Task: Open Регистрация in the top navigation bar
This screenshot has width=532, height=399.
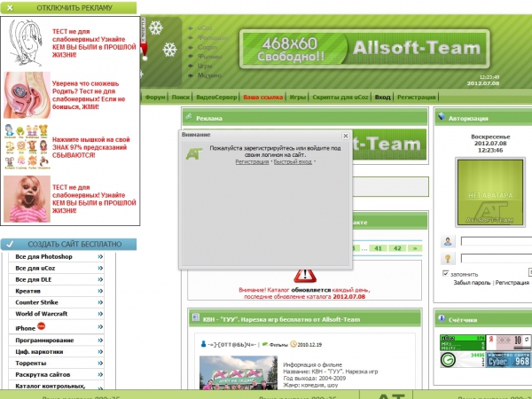Action: (x=417, y=97)
